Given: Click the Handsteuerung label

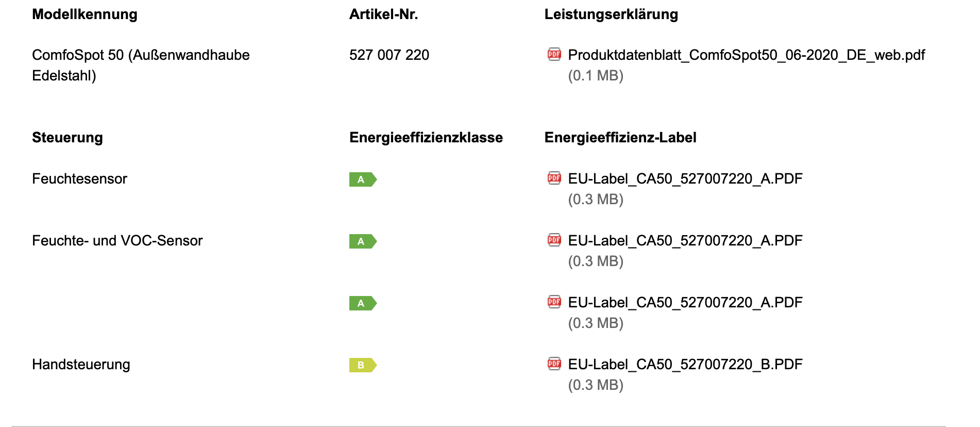Looking at the screenshot, I should 81,365.
